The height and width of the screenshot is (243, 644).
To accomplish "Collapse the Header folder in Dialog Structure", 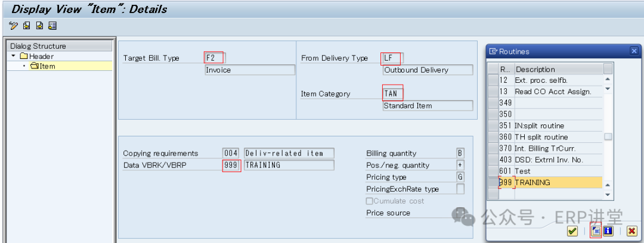I will point(13,56).
